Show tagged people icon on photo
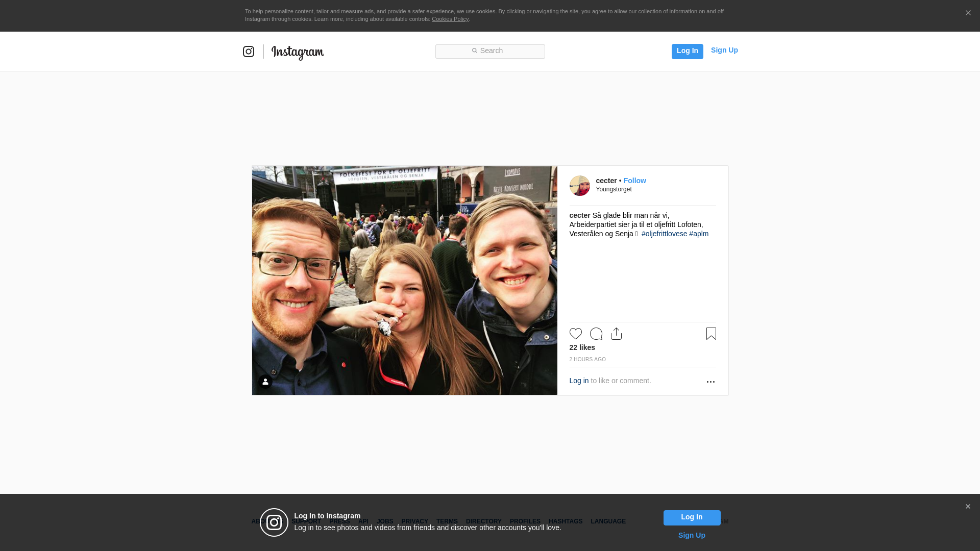 pos(265,382)
